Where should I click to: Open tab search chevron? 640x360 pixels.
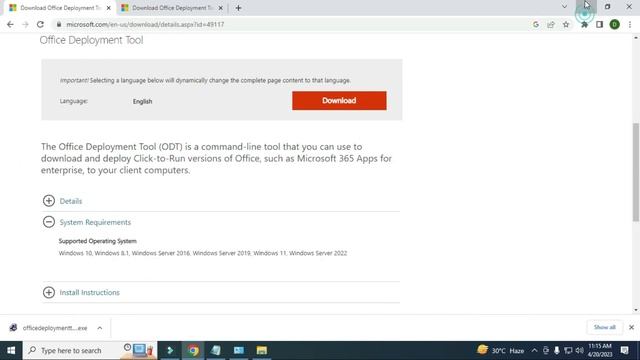(564, 7)
